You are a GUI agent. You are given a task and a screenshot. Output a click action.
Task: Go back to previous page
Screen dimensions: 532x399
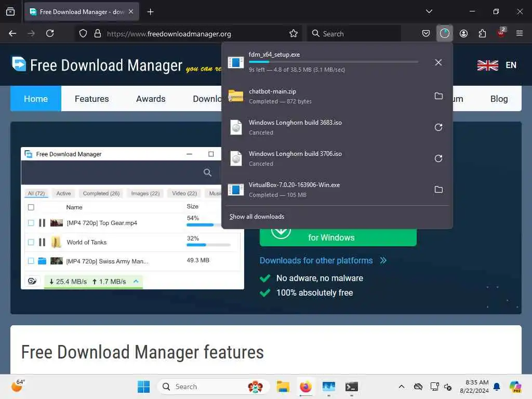click(x=12, y=33)
